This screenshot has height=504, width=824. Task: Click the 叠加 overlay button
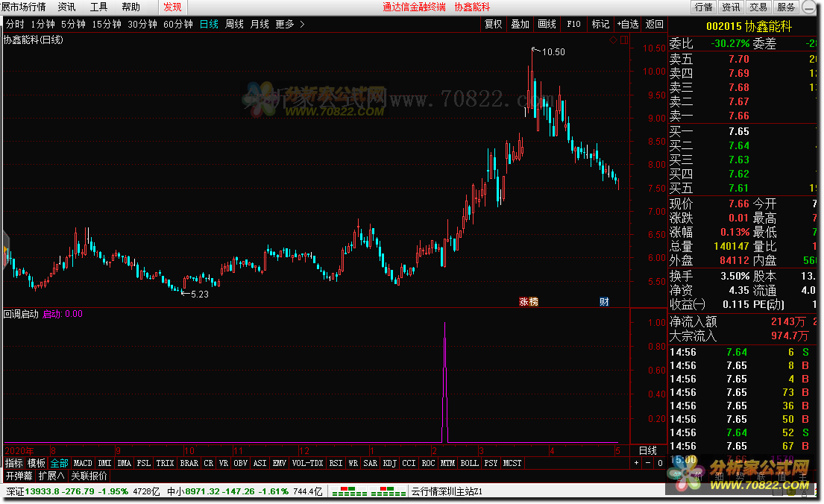[x=520, y=24]
